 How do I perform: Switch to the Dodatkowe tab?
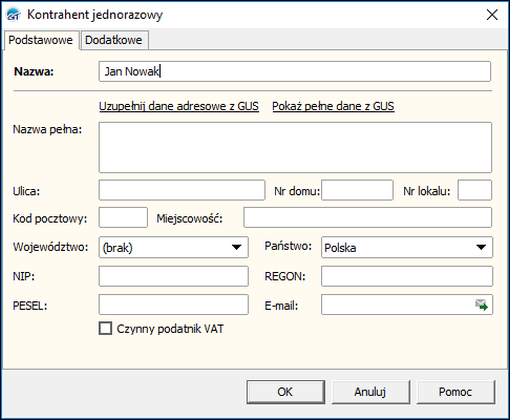point(114,40)
